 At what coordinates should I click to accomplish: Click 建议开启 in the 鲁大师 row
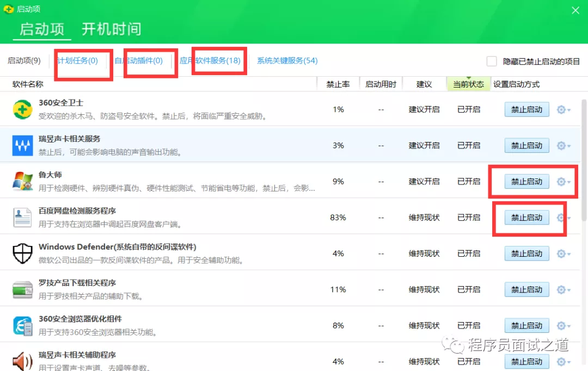424,181
